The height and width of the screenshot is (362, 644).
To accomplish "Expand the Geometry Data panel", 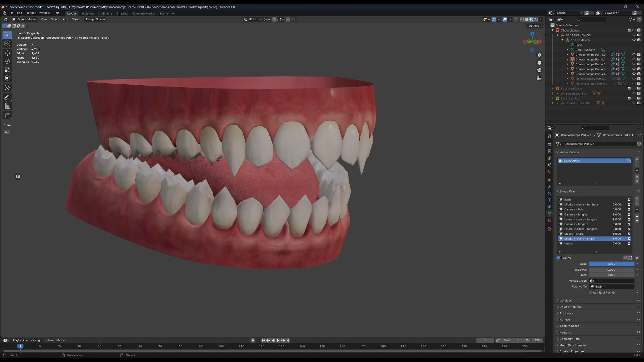I will tap(569, 339).
